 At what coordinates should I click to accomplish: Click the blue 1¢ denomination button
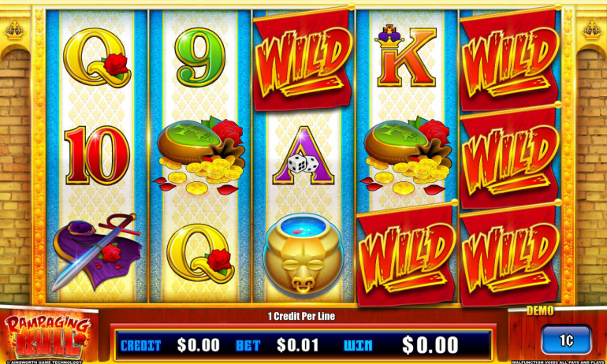566,340
